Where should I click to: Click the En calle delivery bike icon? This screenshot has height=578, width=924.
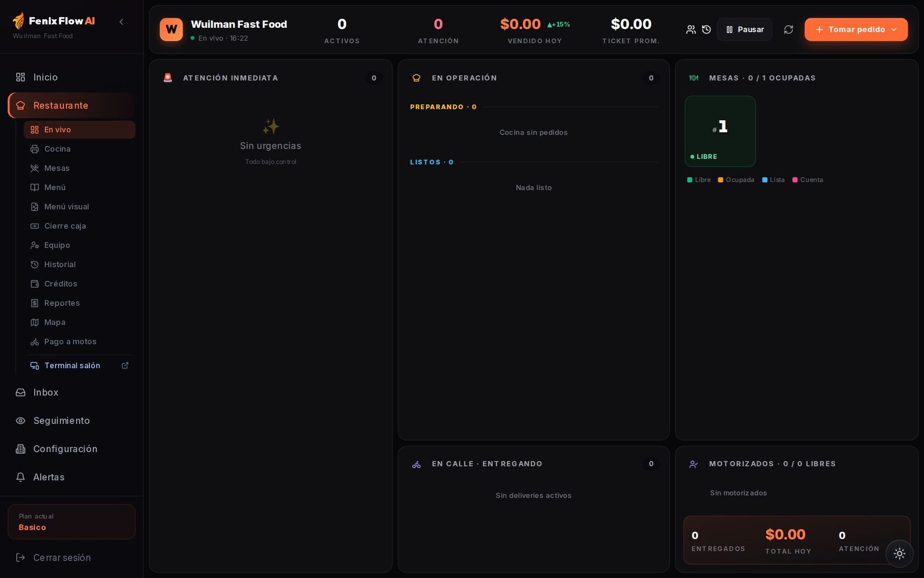[416, 464]
